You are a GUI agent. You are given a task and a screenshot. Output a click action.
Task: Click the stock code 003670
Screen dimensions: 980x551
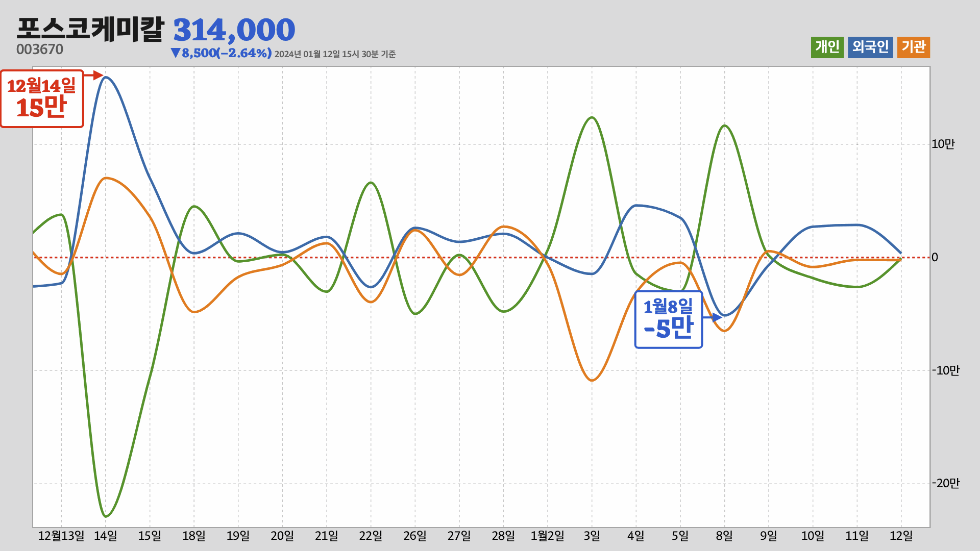click(40, 49)
